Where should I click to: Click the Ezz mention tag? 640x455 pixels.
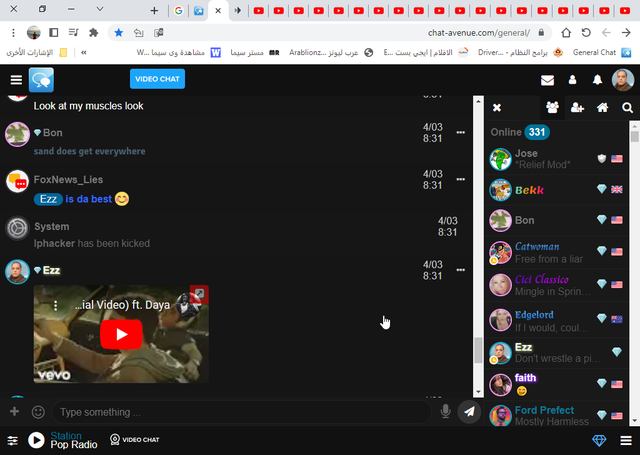(x=48, y=199)
